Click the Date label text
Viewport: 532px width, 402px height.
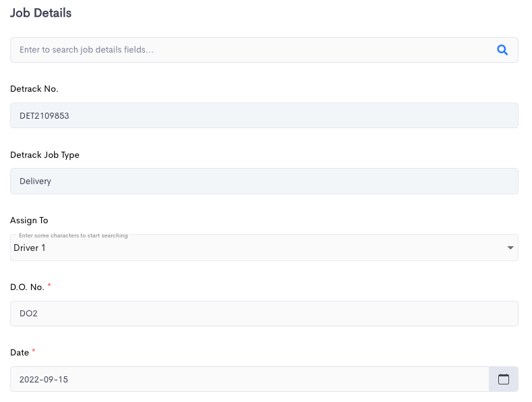pyautogui.click(x=20, y=353)
